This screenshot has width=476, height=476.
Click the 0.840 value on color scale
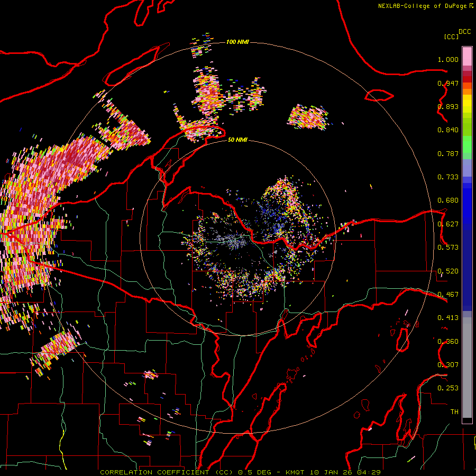point(448,130)
